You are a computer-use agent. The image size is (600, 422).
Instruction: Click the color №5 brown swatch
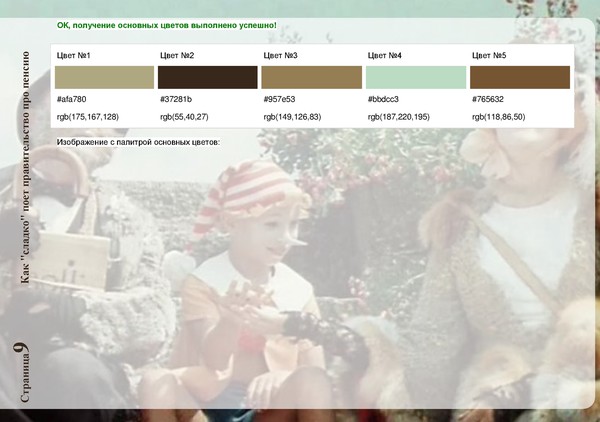pos(520,77)
